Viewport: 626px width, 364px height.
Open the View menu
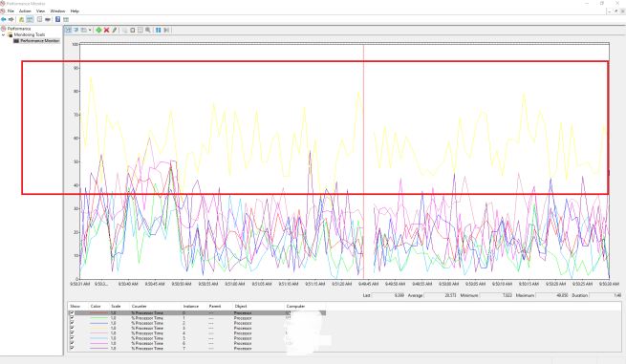click(40, 11)
